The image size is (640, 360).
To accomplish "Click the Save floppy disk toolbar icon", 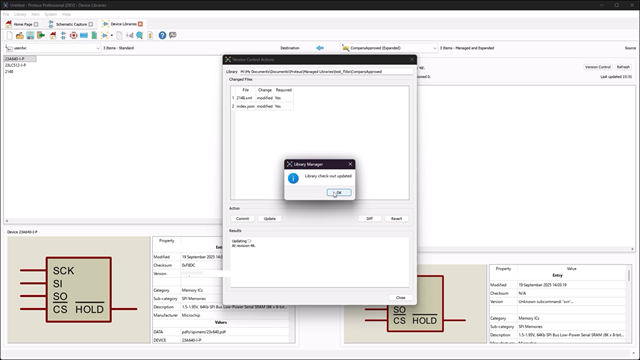I will (x=30, y=36).
